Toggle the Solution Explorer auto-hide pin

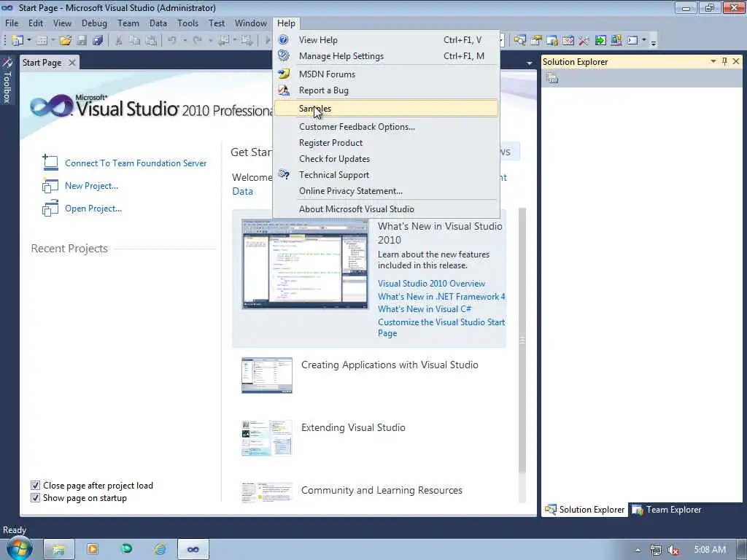724,61
